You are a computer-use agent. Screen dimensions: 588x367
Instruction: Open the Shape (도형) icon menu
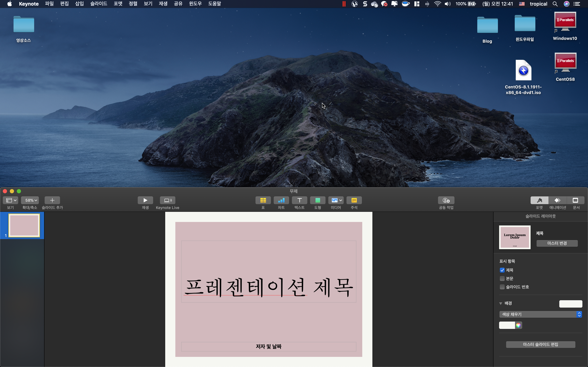click(x=318, y=200)
